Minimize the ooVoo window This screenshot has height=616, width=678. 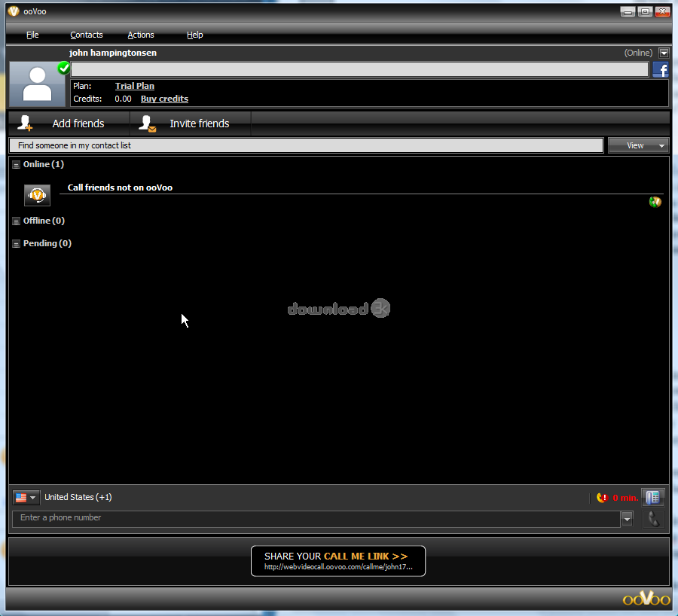pyautogui.click(x=628, y=11)
